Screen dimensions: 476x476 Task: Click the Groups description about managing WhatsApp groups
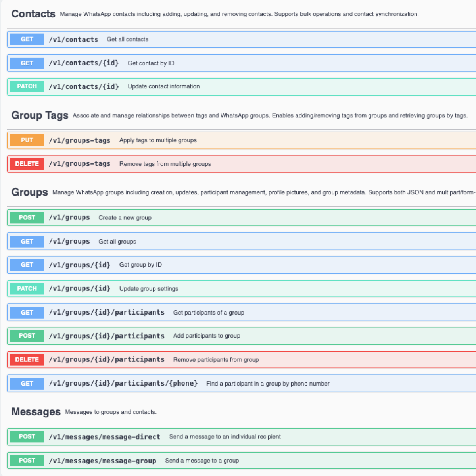(x=264, y=192)
